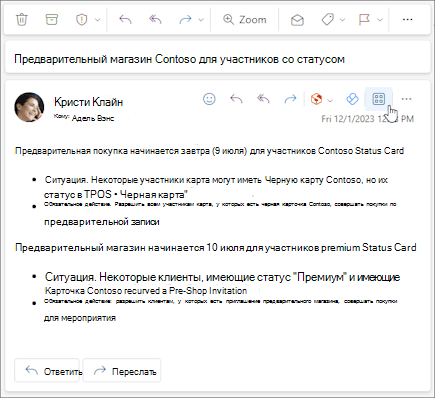This screenshot has height=398, width=435.
Task: Open more actions ellipsis in message header
Action: (x=406, y=99)
